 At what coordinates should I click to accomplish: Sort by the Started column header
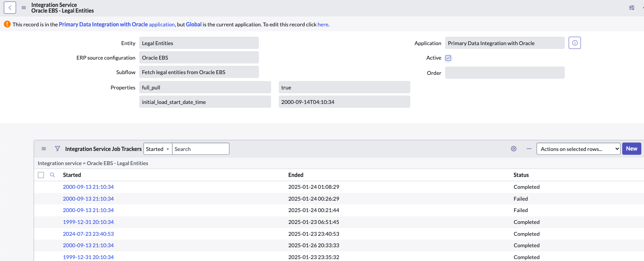[72, 175]
